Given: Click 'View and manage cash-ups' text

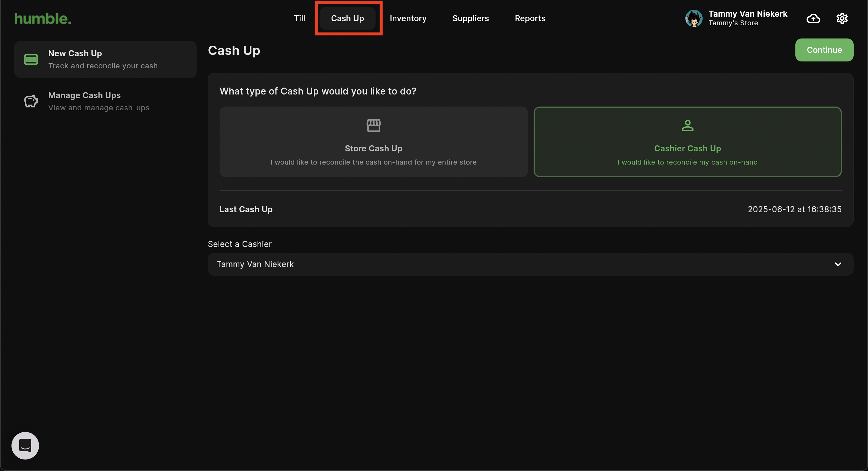Looking at the screenshot, I should click(99, 107).
